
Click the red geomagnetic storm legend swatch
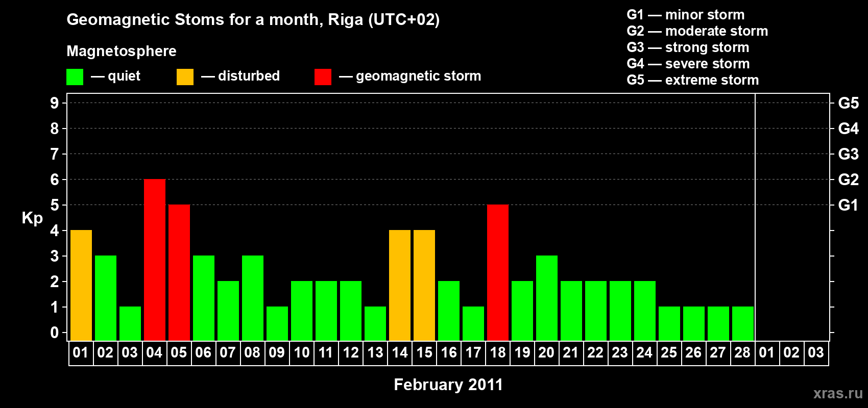pyautogui.click(x=323, y=77)
